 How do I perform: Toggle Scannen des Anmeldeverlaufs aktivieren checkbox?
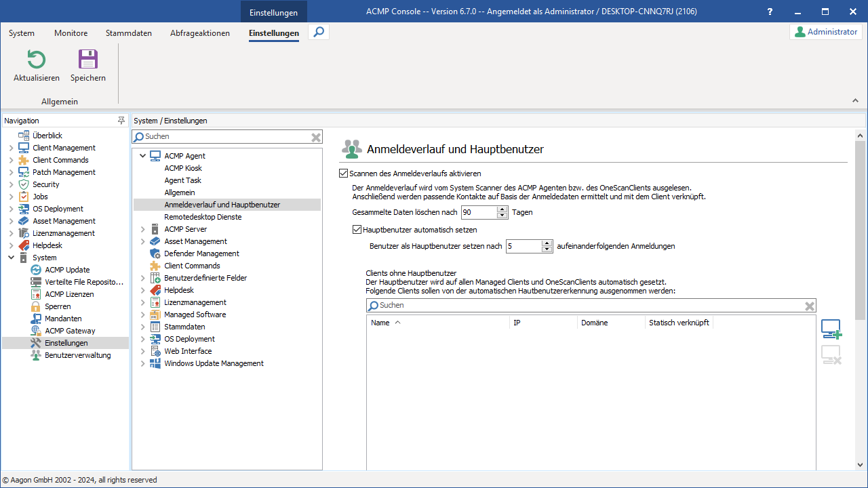tap(344, 174)
